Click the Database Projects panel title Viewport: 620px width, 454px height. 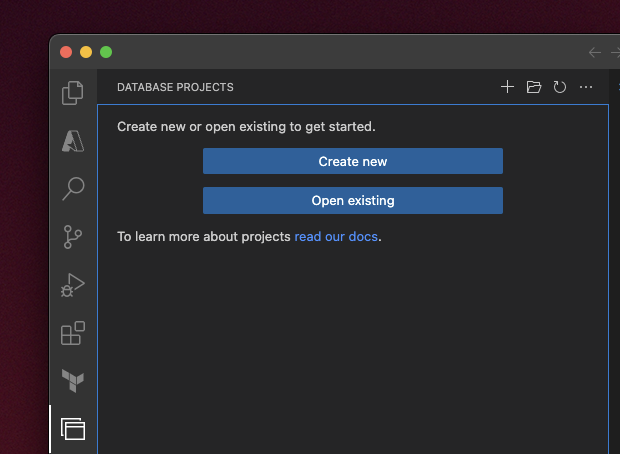click(175, 87)
